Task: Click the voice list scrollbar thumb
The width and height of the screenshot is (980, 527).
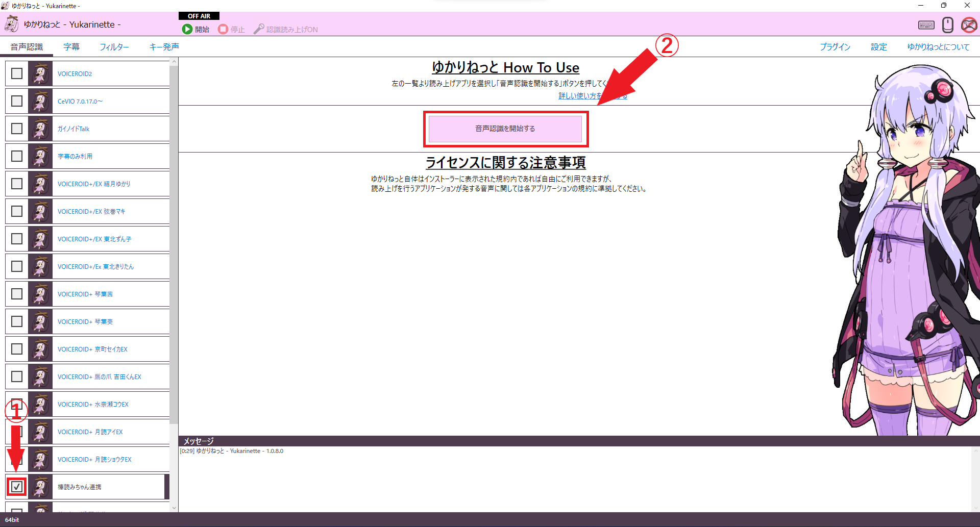Action: [174, 245]
